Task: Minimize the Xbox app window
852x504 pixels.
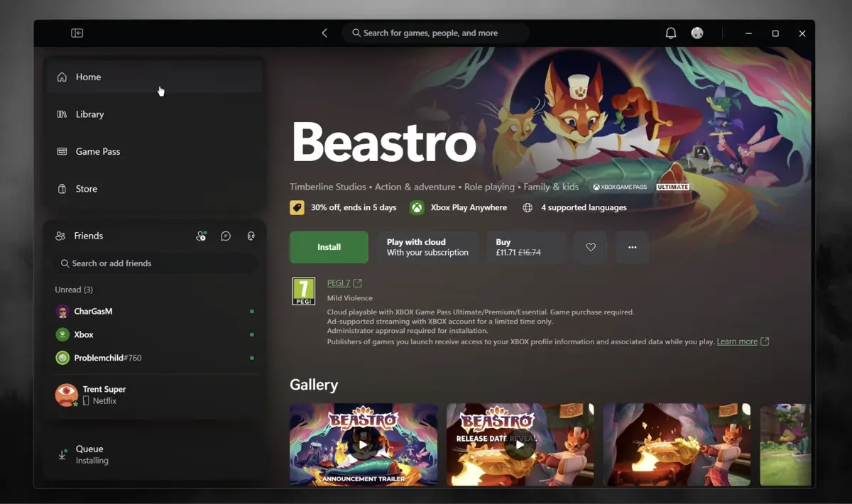Action: tap(748, 33)
